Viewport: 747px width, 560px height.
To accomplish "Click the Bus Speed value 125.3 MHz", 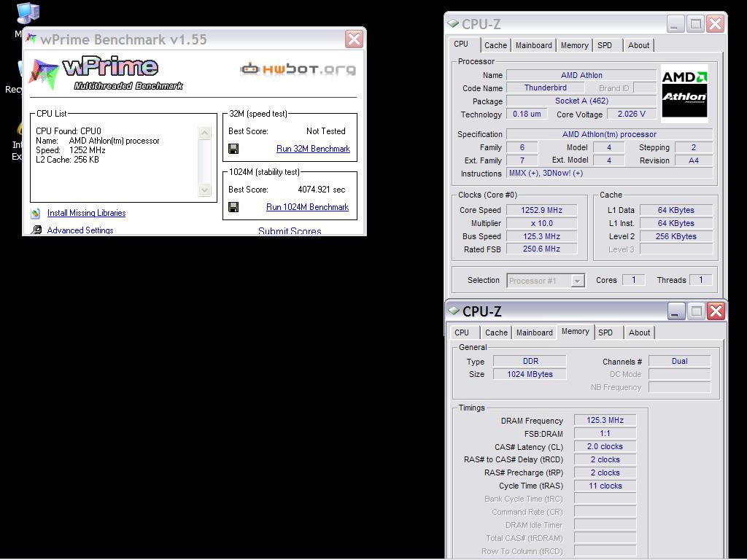I will (x=542, y=236).
